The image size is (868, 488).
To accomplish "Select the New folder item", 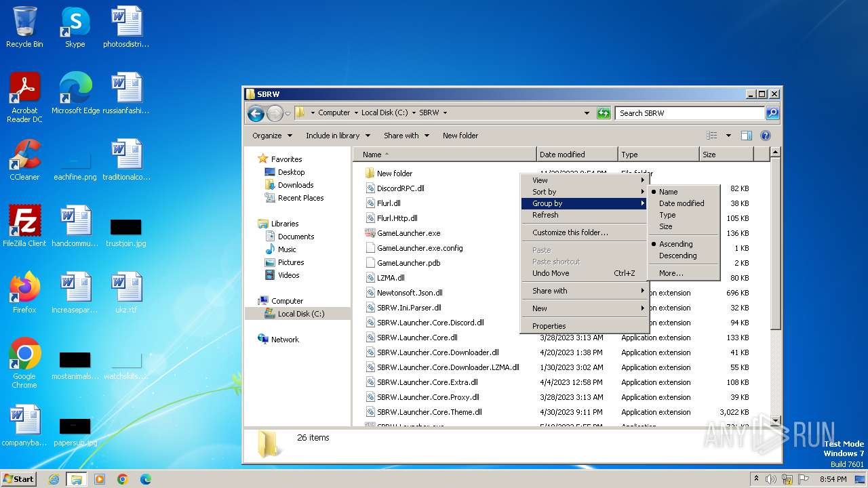I will pos(395,174).
